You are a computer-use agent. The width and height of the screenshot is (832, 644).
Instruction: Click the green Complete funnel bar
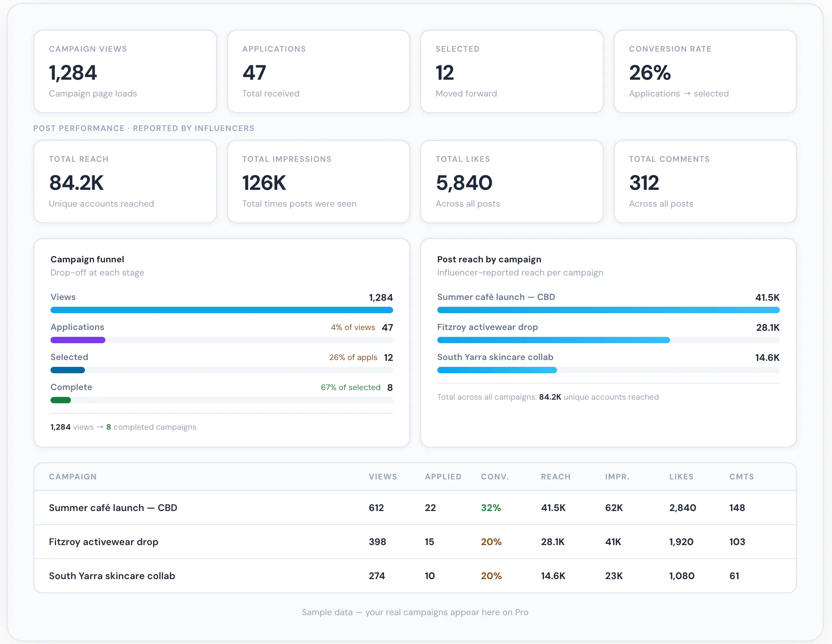point(61,400)
